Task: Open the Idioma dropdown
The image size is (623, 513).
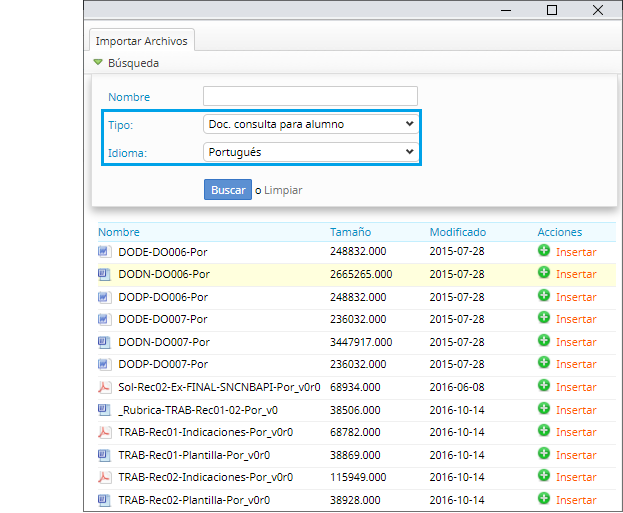Action: [x=310, y=152]
